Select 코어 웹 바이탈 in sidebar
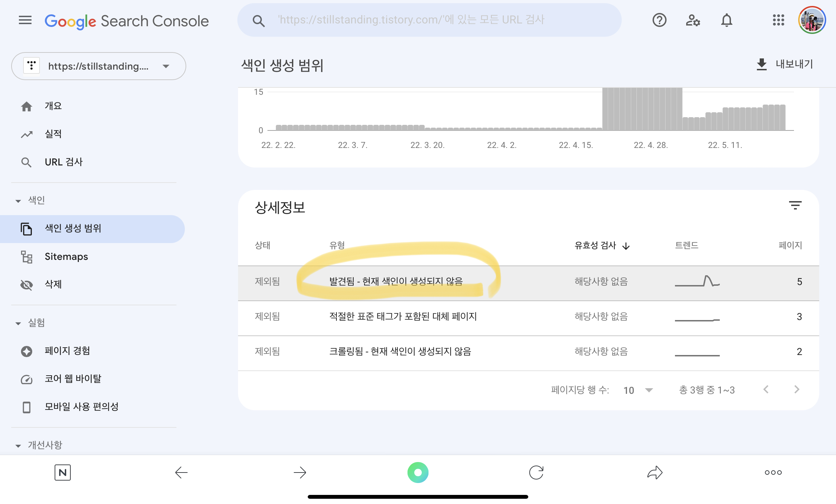Viewport: 836px width, 504px height. (73, 379)
